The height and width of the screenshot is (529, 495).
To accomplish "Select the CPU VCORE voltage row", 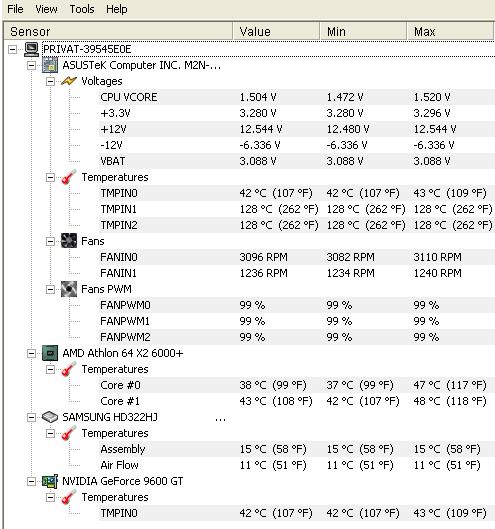I will [x=297, y=97].
